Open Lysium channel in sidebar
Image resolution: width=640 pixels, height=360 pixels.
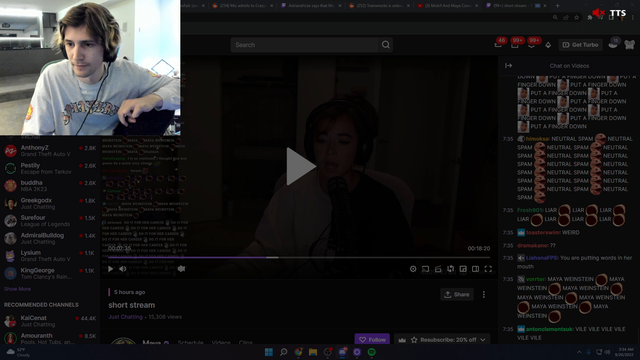click(x=50, y=256)
